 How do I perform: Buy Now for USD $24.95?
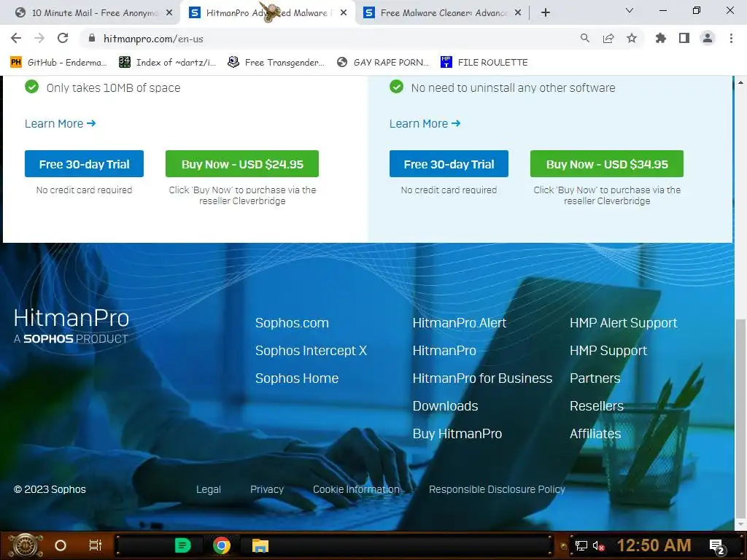(242, 164)
